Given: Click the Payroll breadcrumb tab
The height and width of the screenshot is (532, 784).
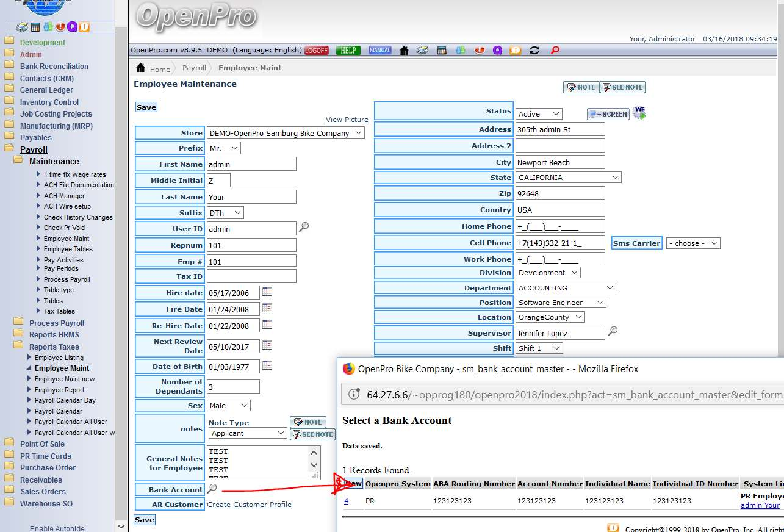Looking at the screenshot, I should tap(194, 68).
